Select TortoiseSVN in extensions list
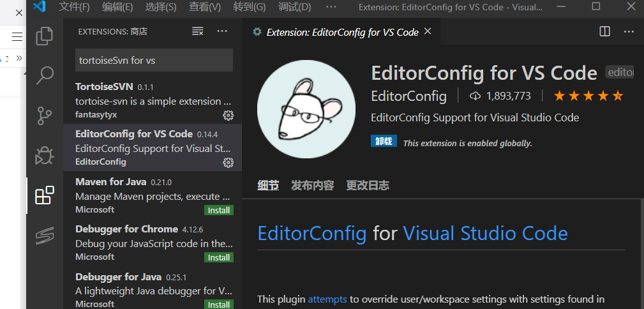The width and height of the screenshot is (644, 309). pyautogui.click(x=153, y=101)
